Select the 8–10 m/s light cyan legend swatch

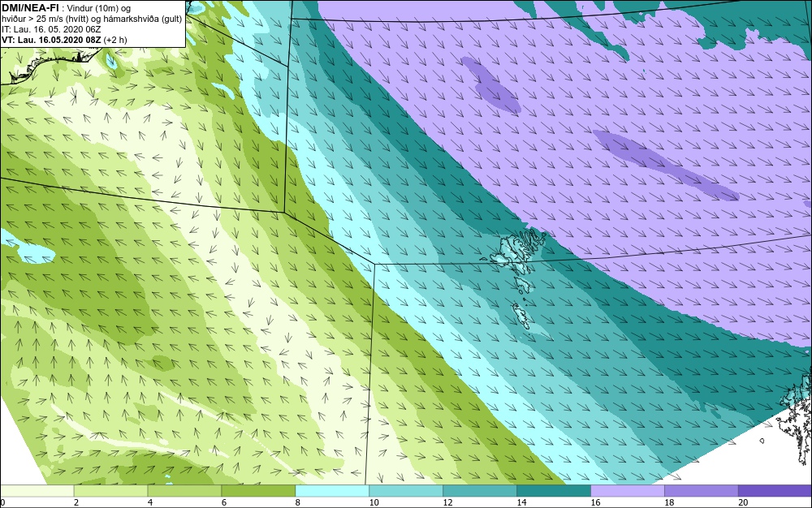click(332, 490)
